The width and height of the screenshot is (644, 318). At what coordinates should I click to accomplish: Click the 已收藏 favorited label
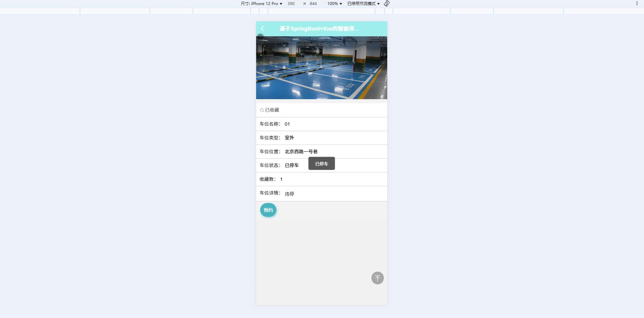(272, 110)
